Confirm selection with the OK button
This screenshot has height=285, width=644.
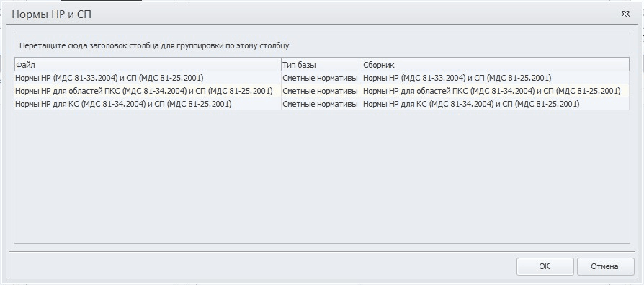pyautogui.click(x=545, y=266)
